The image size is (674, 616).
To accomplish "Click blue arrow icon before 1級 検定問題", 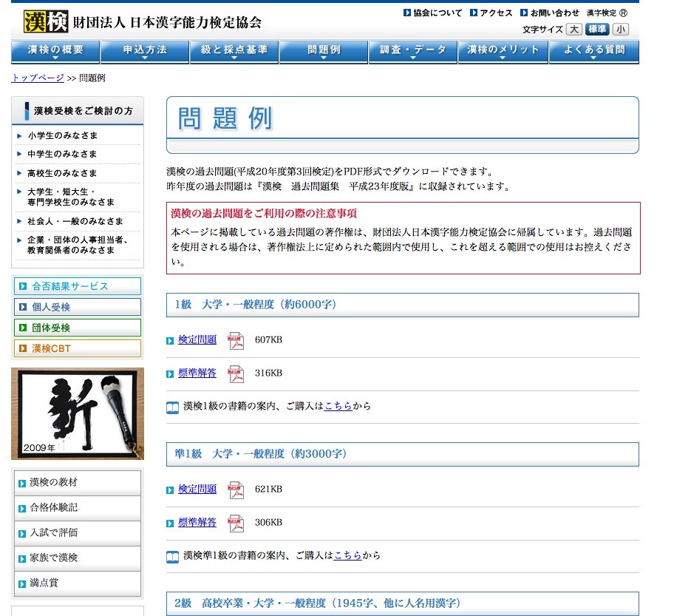I will click(170, 341).
